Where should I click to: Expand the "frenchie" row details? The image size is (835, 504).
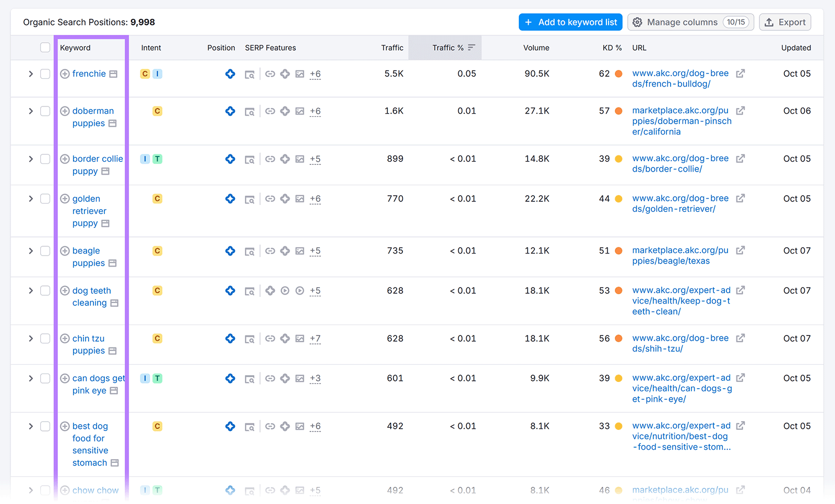[x=30, y=74]
